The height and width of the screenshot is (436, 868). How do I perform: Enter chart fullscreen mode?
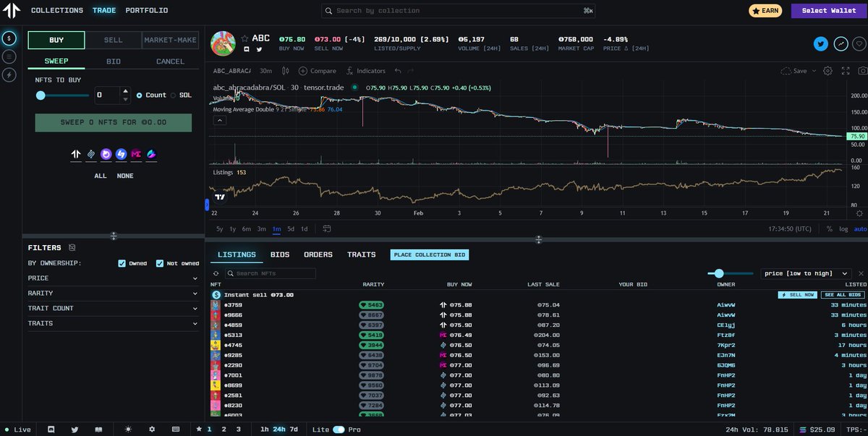click(846, 71)
